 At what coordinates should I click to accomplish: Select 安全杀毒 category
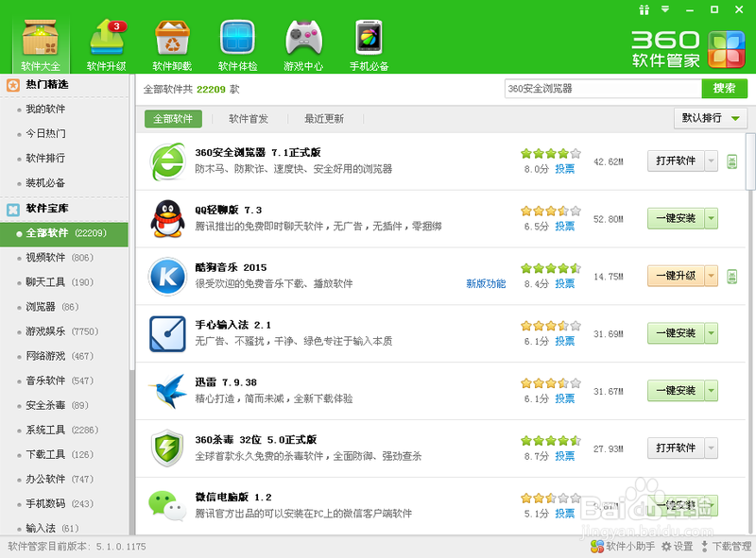[x=57, y=405]
